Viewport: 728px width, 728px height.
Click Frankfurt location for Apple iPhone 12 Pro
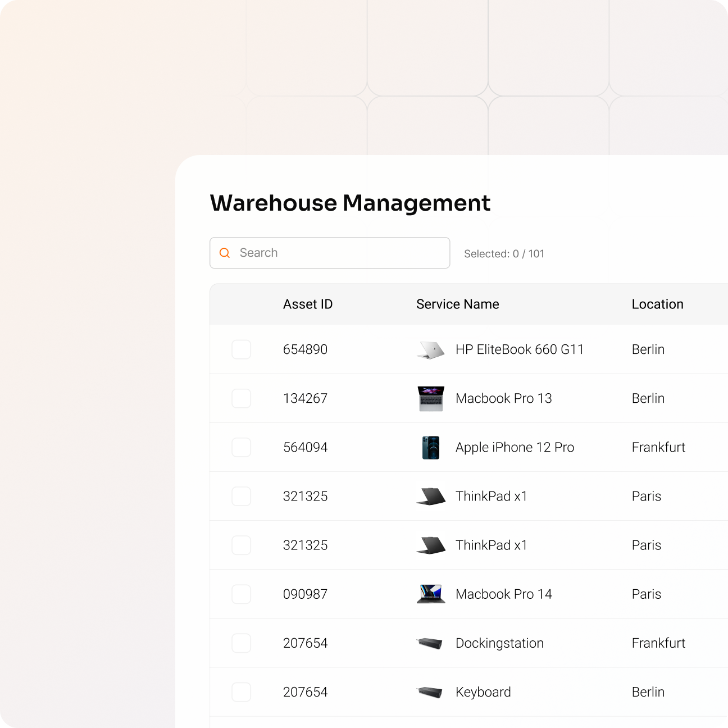[x=659, y=447]
